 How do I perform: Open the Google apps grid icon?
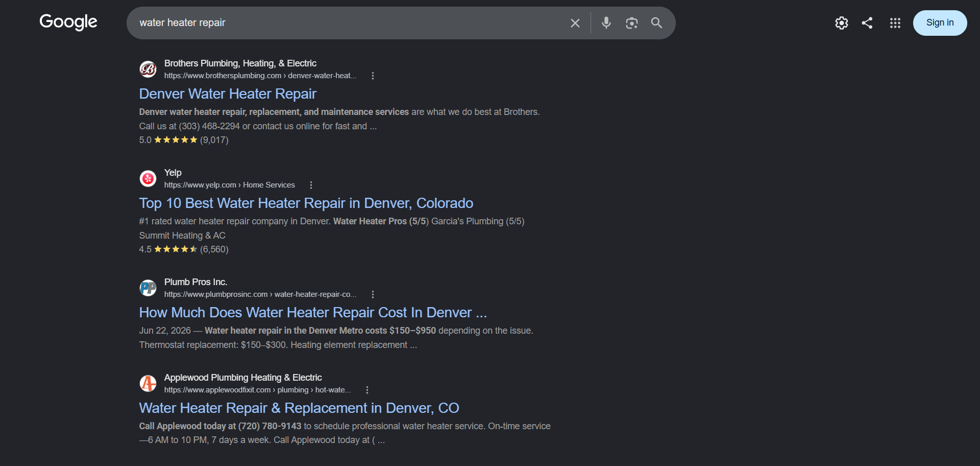(895, 23)
